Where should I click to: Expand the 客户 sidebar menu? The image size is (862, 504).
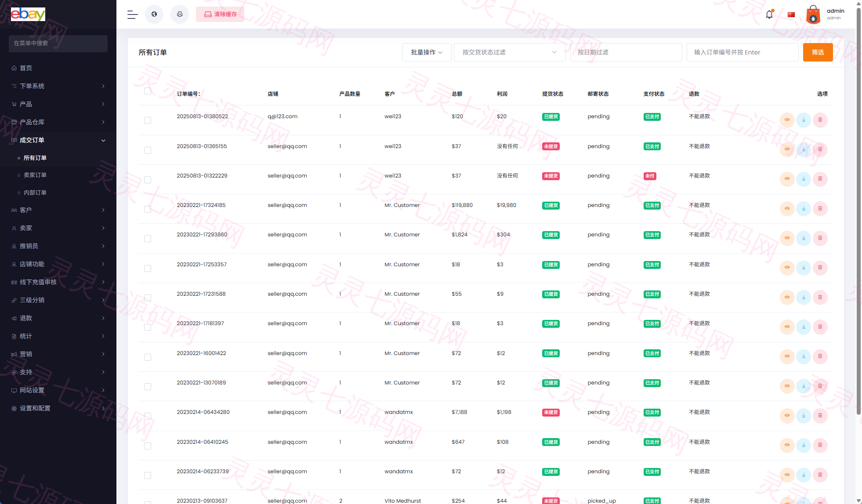(x=58, y=210)
